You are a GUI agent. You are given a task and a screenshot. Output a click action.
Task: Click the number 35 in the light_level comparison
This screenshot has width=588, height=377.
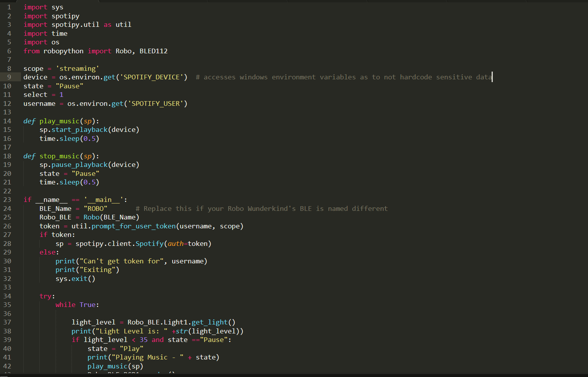coord(143,340)
